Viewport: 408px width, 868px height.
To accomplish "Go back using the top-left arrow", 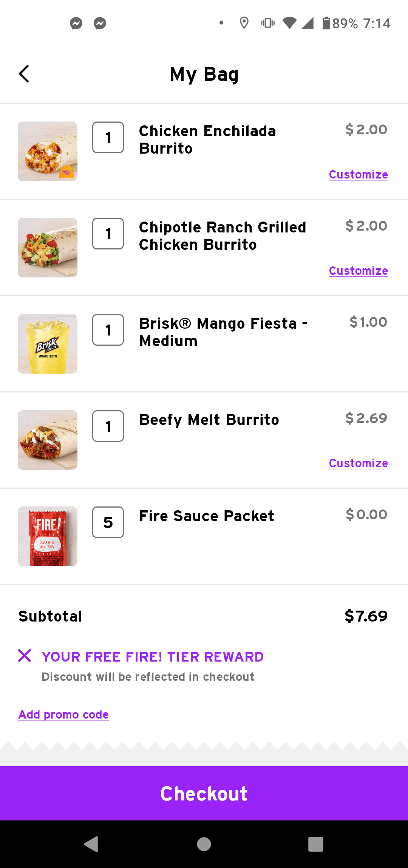I will [24, 74].
